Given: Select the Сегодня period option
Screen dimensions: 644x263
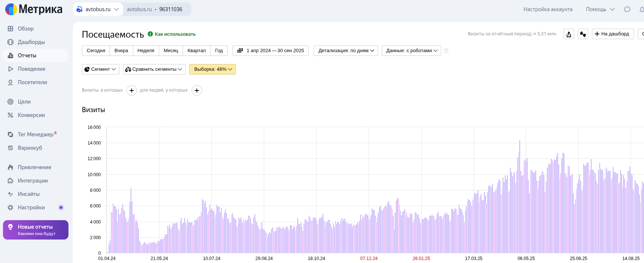Looking at the screenshot, I should 96,51.
